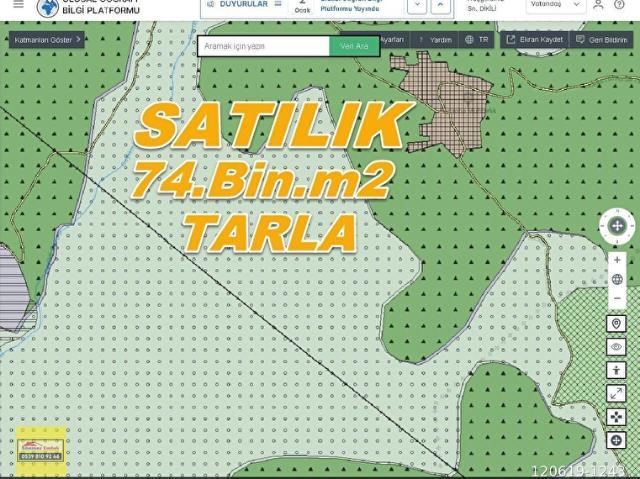The height and width of the screenshot is (479, 640).
Task: Click the location pin tool
Action: point(616,324)
